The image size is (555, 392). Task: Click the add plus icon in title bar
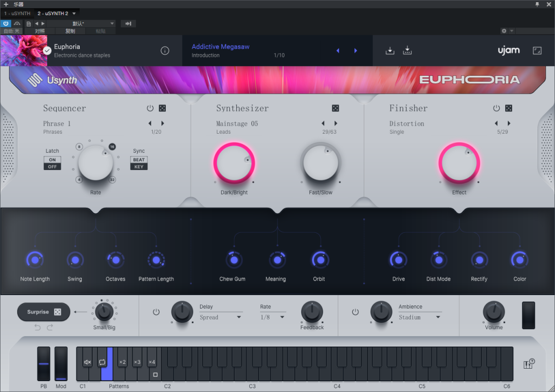pos(6,4)
